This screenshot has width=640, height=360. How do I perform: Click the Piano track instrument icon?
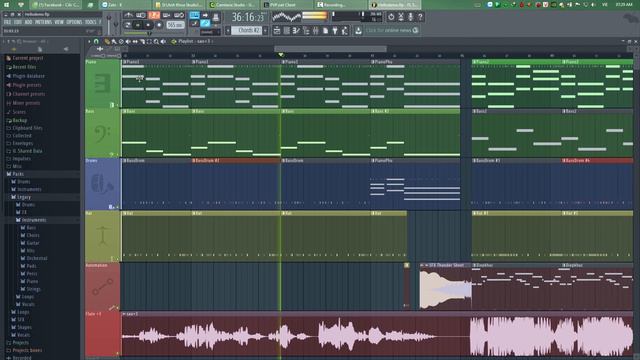tap(102, 83)
